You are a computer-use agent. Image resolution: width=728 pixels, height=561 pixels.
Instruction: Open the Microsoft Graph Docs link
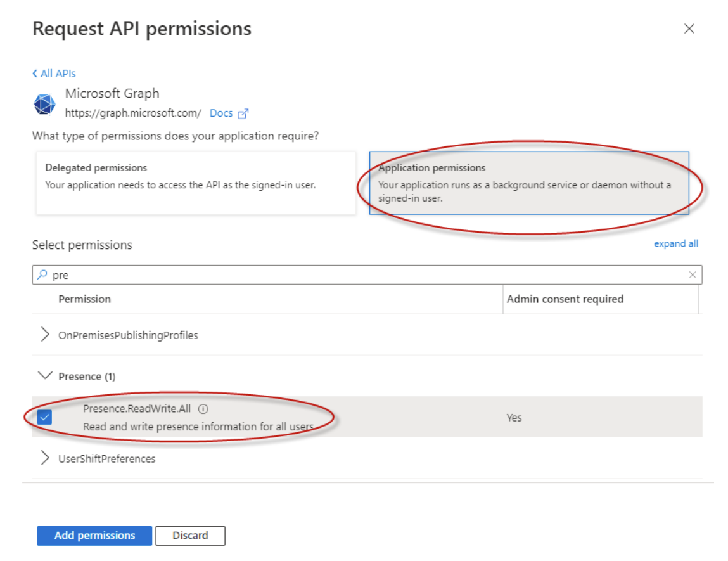[x=221, y=113]
